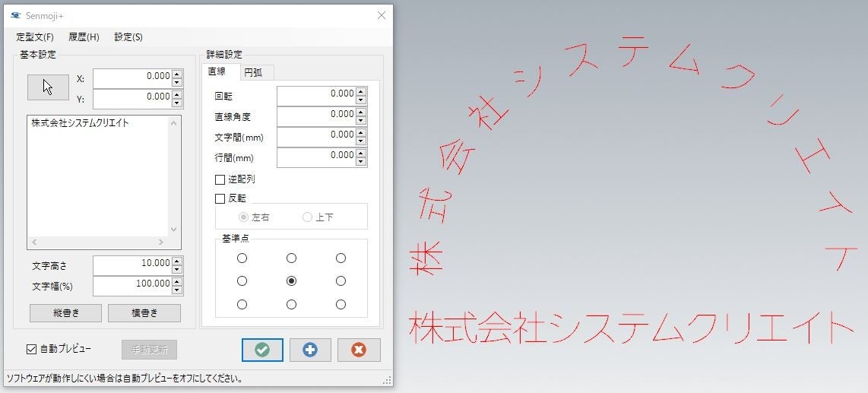The height and width of the screenshot is (393, 868).
Task: Decrease 文字幅(%) with down arrow
Action: click(177, 290)
